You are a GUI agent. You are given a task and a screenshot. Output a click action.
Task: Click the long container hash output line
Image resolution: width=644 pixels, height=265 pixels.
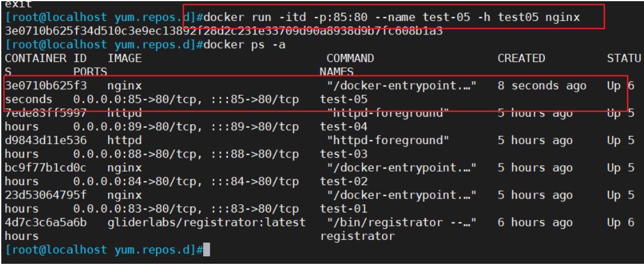click(224, 31)
